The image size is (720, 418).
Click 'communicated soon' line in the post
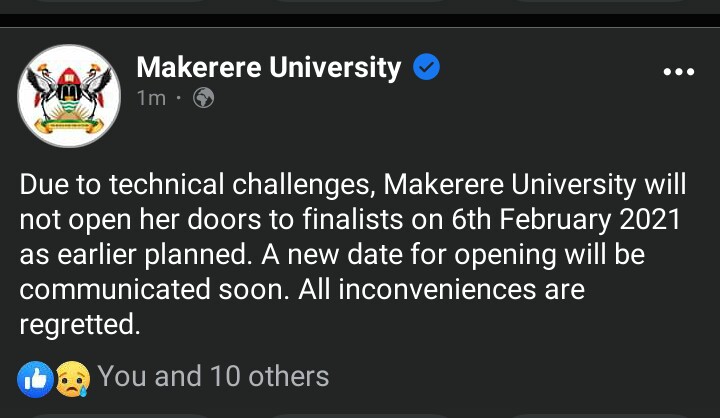coord(154,290)
